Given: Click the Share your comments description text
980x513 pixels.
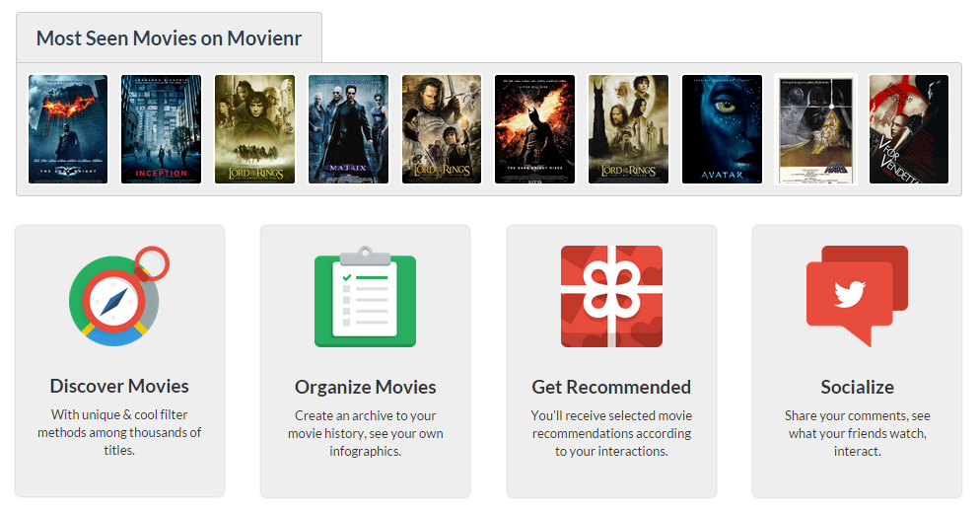Looking at the screenshot, I should [857, 433].
